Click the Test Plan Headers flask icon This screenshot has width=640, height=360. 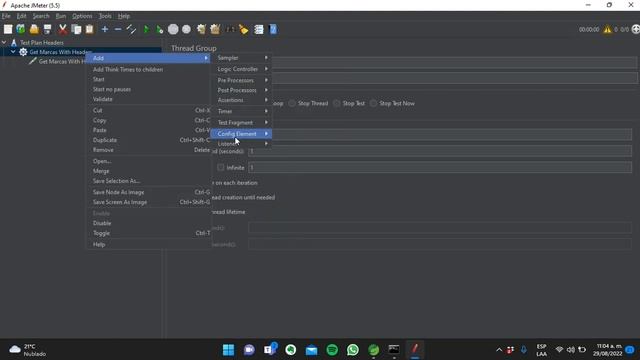coord(13,42)
